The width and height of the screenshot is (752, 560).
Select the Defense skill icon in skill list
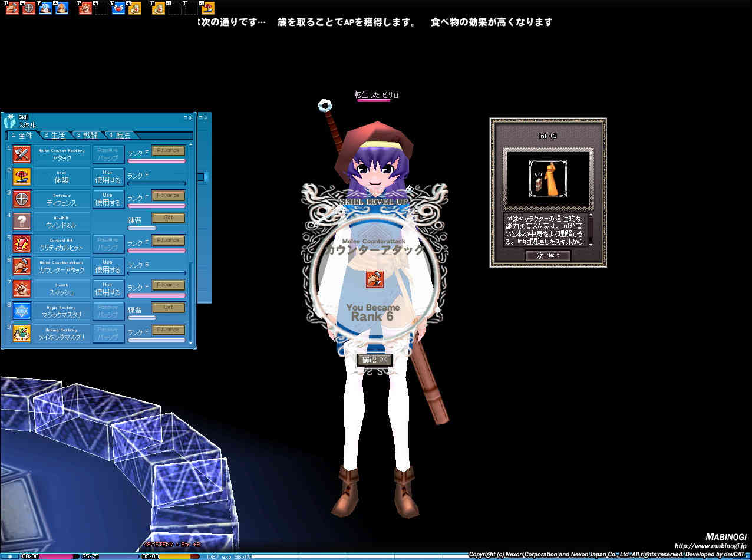pos(22,199)
